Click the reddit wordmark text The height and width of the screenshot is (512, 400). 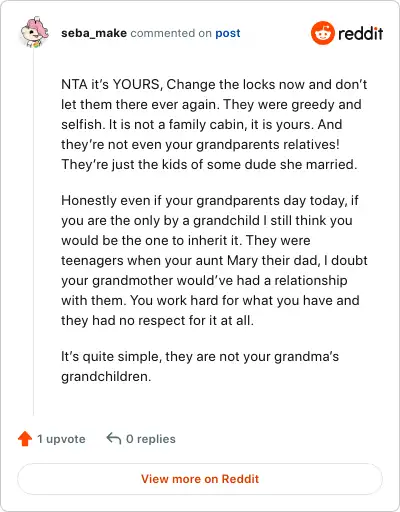[360, 34]
